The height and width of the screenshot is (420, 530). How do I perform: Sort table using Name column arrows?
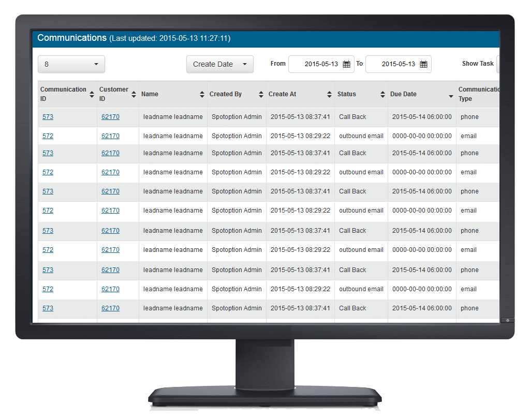coord(202,94)
